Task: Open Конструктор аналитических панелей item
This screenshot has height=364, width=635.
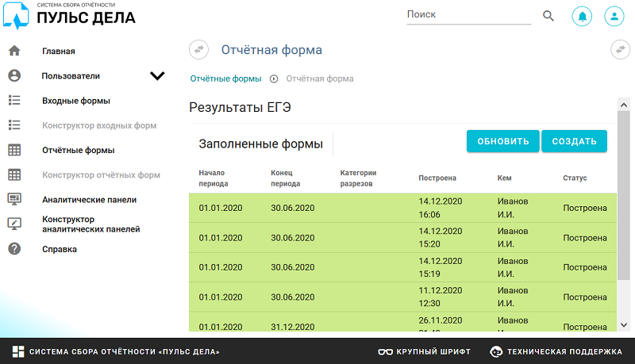Action: [90, 224]
